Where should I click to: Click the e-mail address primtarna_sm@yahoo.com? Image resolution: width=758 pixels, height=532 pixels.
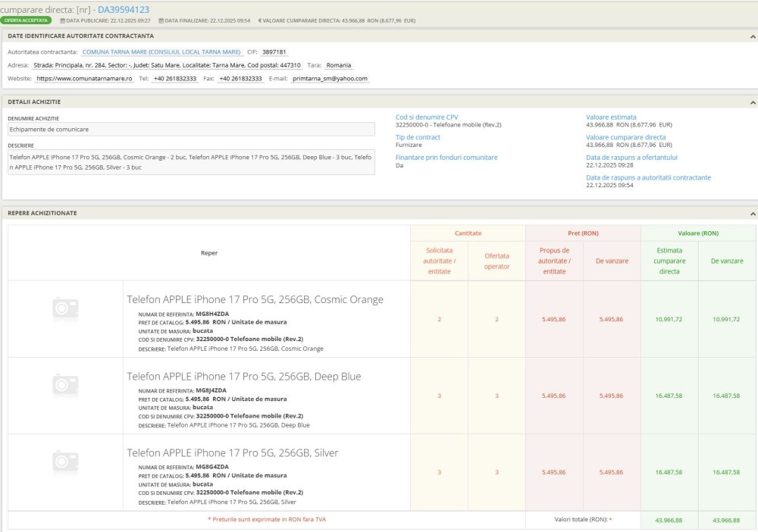(x=330, y=79)
